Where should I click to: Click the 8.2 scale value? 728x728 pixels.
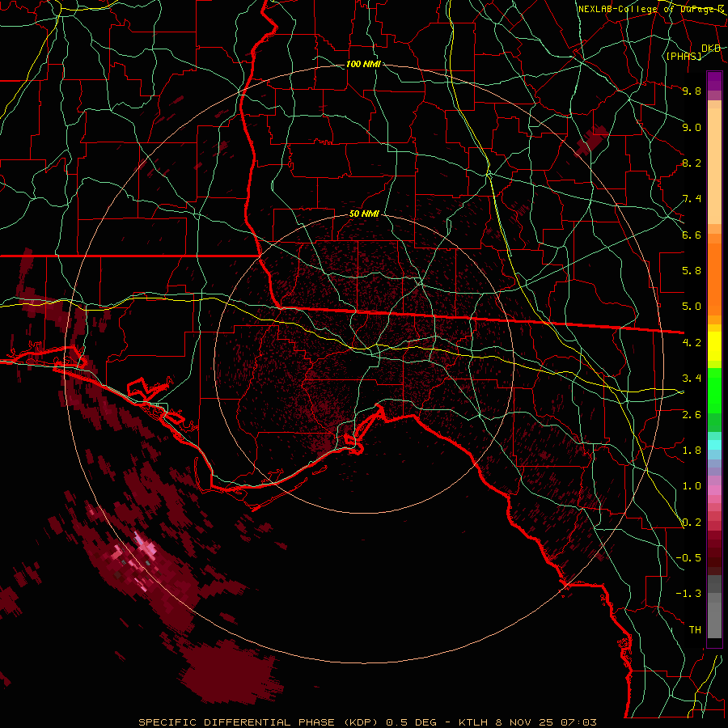click(x=692, y=163)
